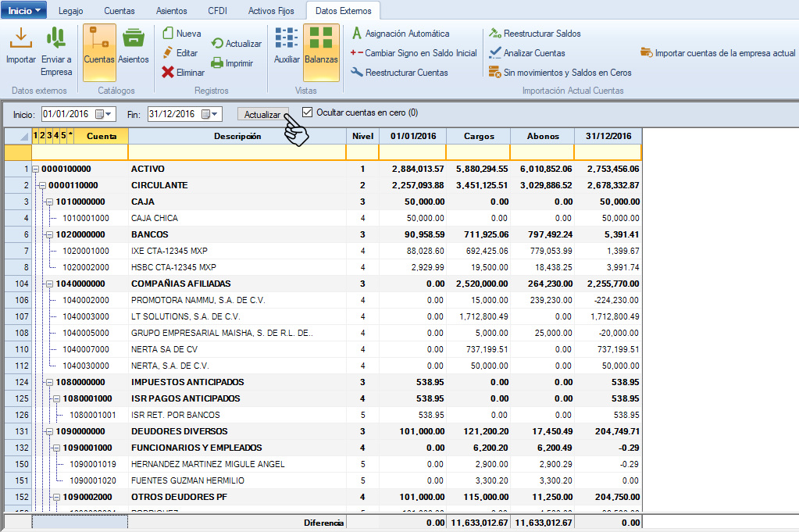
Task: Click Reestructurar Cuentas wrench icon
Action: click(356, 73)
